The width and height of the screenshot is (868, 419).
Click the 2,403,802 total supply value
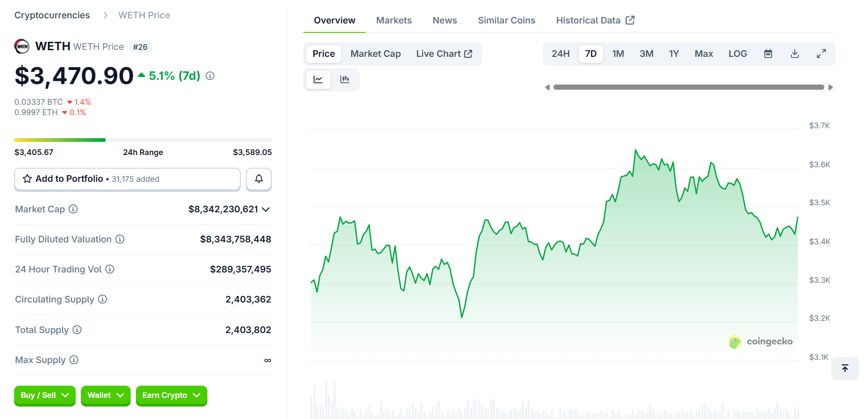248,330
